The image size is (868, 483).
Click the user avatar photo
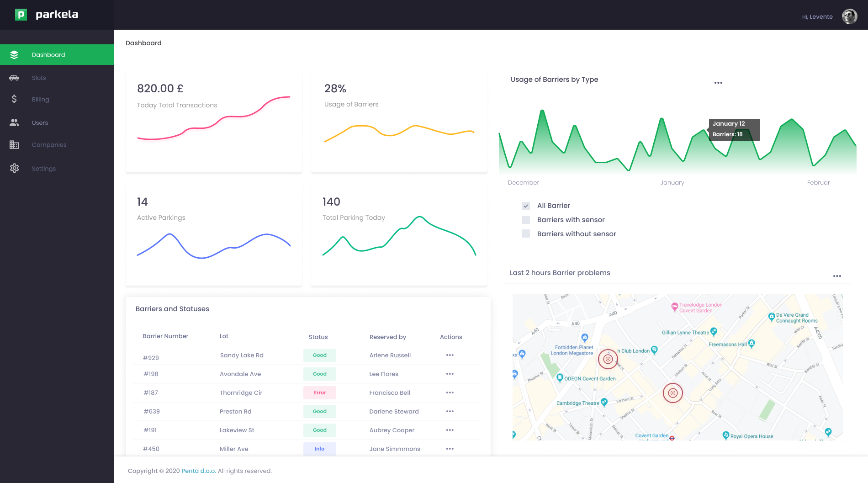click(849, 16)
